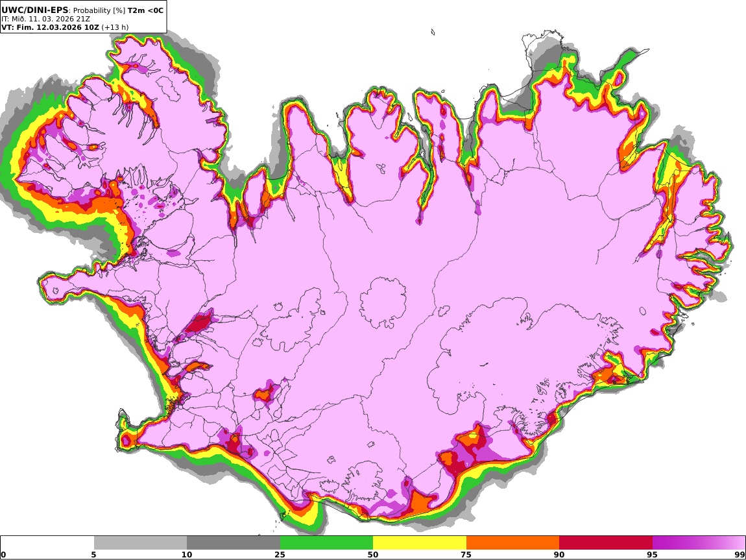Click the legend value label '90'

tap(559, 554)
